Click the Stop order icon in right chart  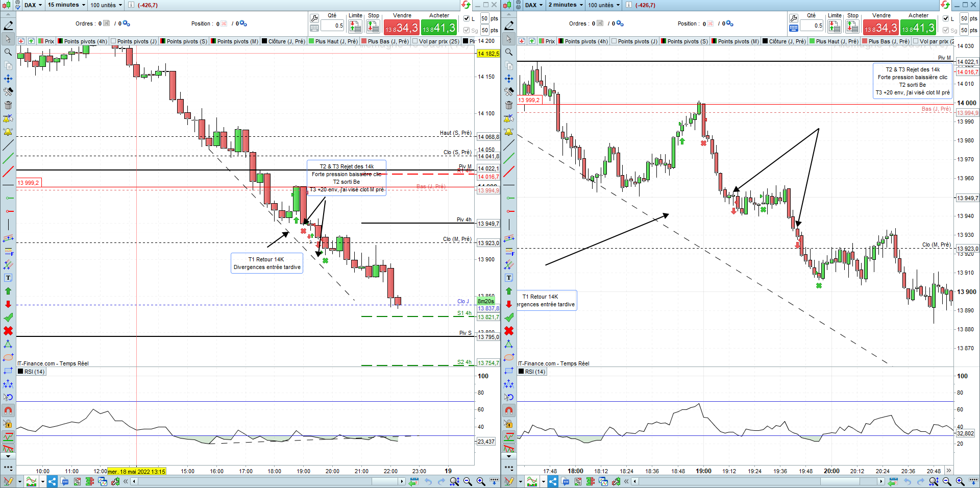[853, 27]
